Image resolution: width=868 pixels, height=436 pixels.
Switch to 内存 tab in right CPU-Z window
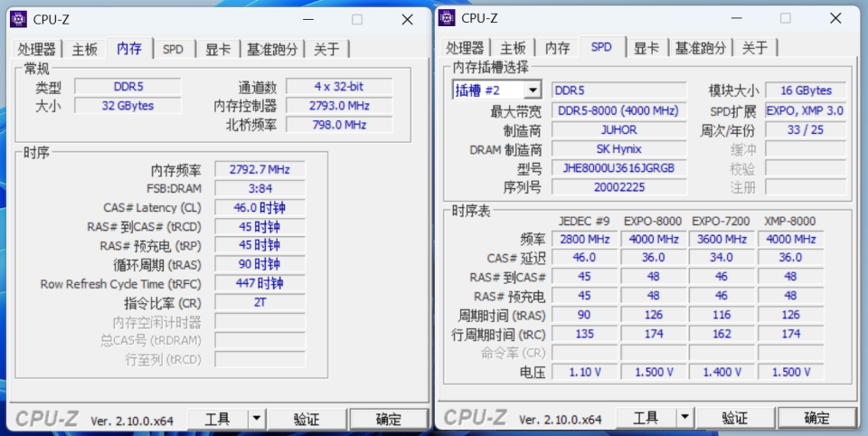tap(558, 48)
